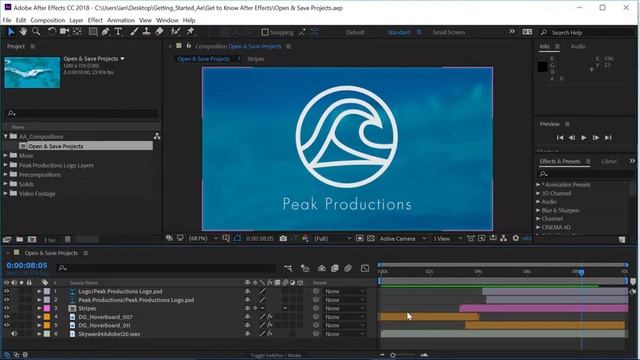Adjust the timeline zoom slider
The height and width of the screenshot is (360, 640).
point(393,355)
